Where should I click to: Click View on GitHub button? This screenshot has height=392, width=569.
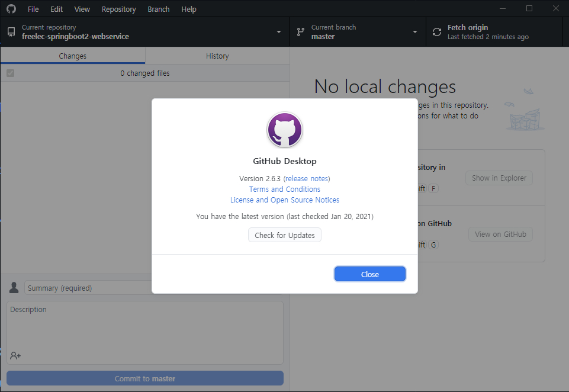pyautogui.click(x=500, y=234)
